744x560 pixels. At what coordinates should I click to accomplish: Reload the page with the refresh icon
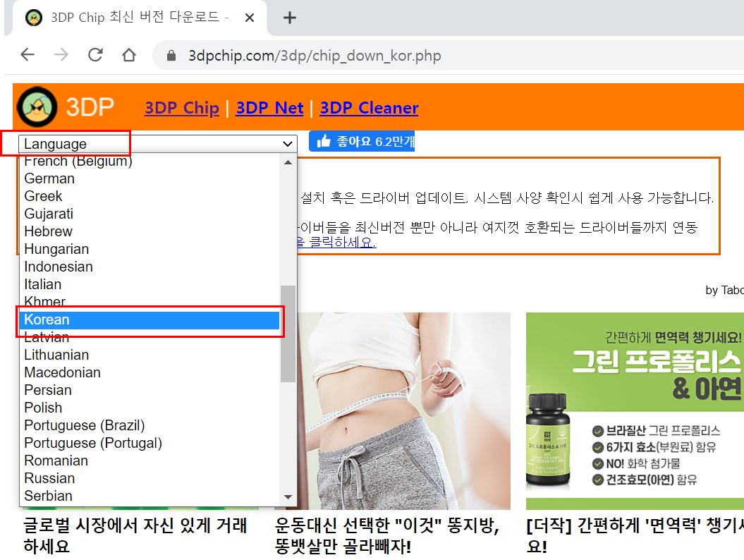pos(95,55)
